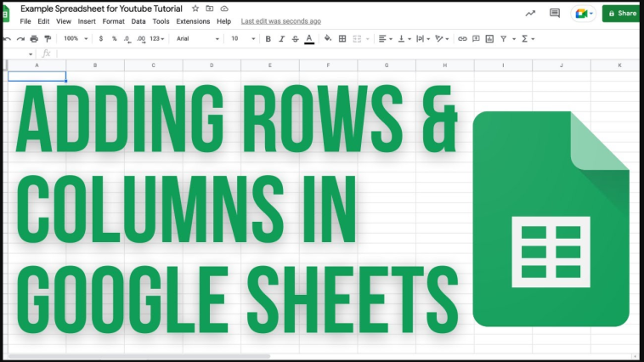The height and width of the screenshot is (362, 644).
Task: Click the Sheets home logo
Action: (x=6, y=14)
